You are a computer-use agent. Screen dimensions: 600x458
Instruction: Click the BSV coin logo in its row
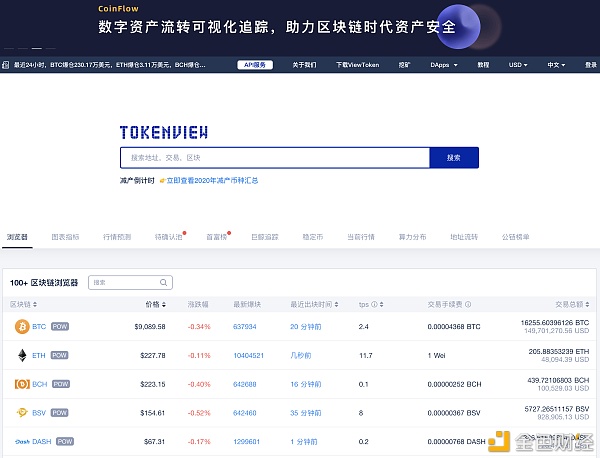[x=22, y=412]
